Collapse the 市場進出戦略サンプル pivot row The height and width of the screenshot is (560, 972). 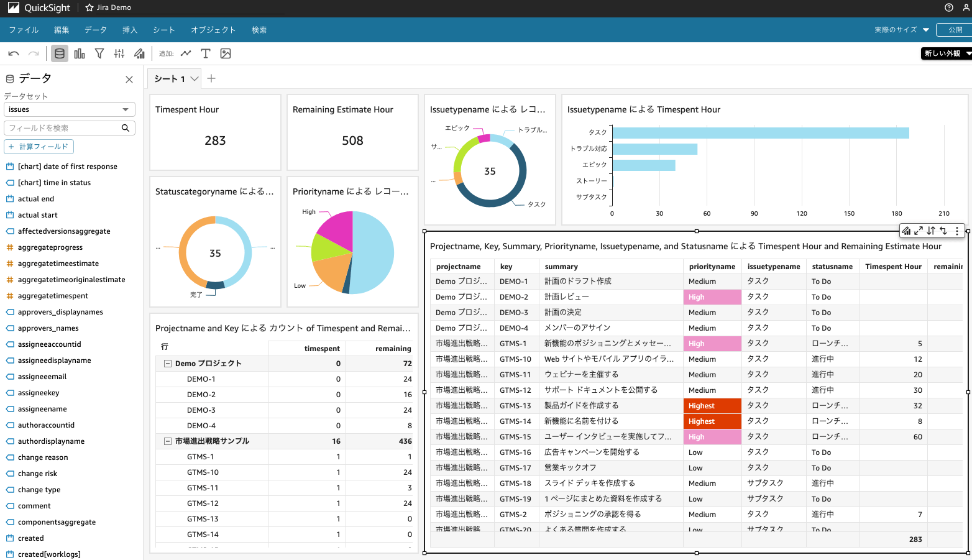[168, 441]
